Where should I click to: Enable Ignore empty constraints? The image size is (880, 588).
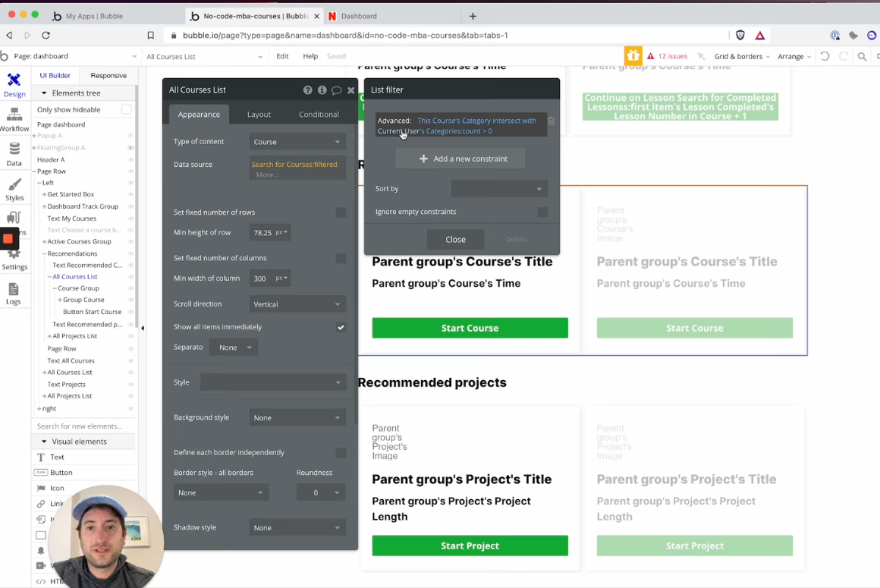pyautogui.click(x=542, y=212)
